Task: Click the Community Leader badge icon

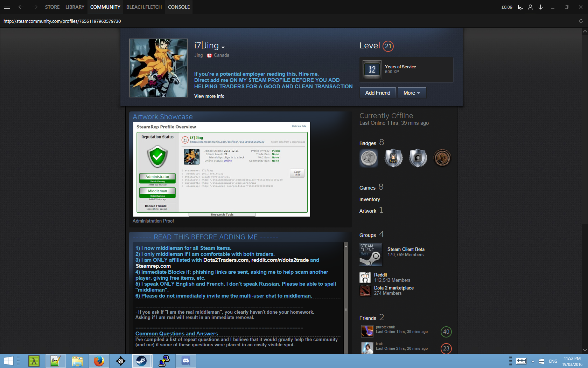Action: [369, 158]
